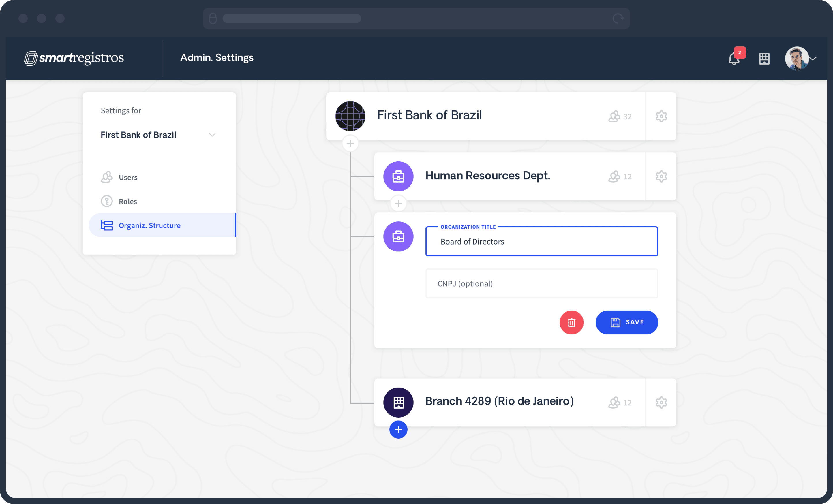833x504 pixels.
Task: Select Roles in the settings sidebar
Action: (127, 202)
